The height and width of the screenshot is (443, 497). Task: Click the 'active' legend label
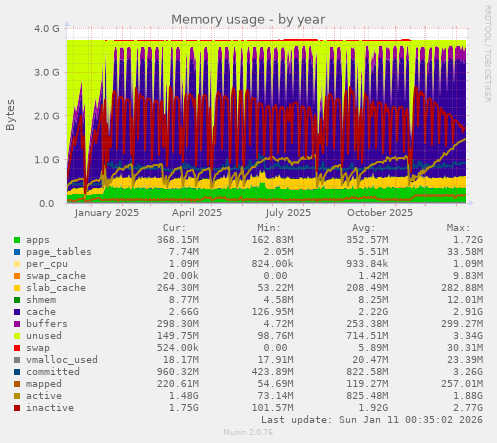pos(44,396)
